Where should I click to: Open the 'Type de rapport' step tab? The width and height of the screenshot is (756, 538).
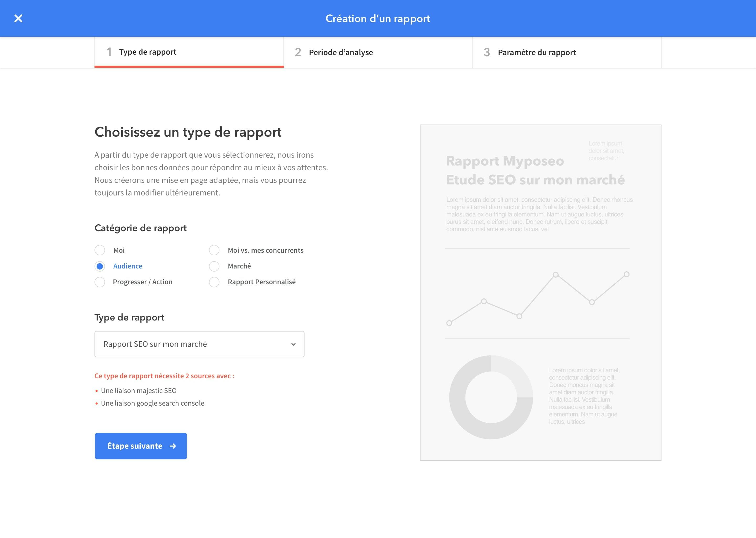[189, 52]
